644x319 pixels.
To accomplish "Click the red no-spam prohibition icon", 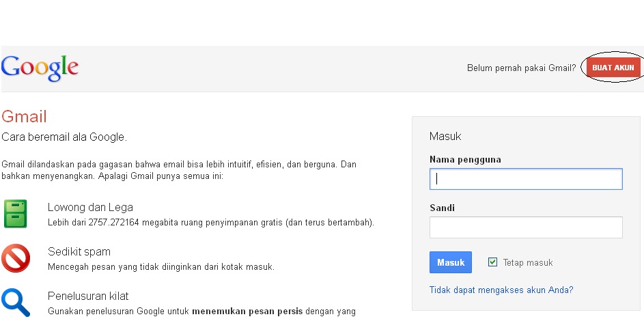I will click(16, 258).
